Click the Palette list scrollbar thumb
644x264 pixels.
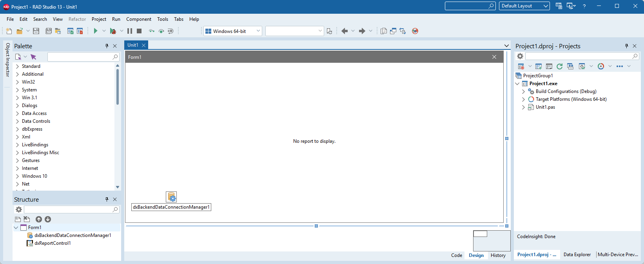117,87
